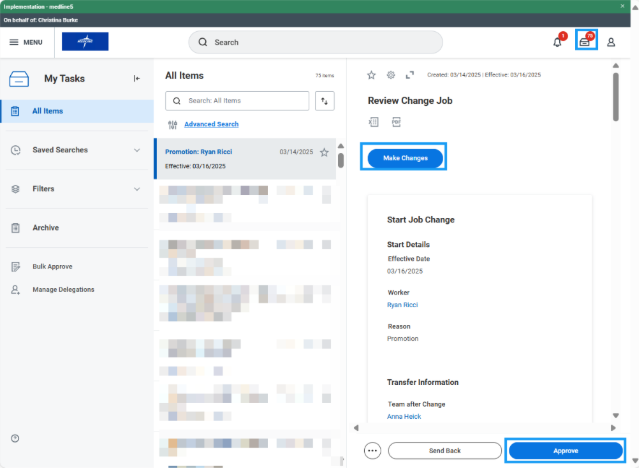Open the three-dot more actions menu

(x=372, y=451)
